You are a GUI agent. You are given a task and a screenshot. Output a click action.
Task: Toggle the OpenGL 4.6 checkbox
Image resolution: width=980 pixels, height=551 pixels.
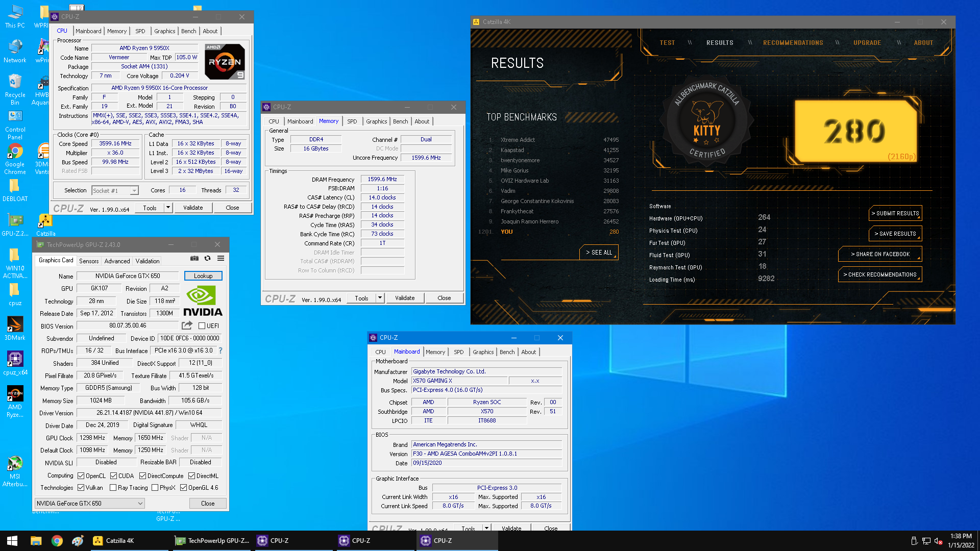(x=183, y=488)
